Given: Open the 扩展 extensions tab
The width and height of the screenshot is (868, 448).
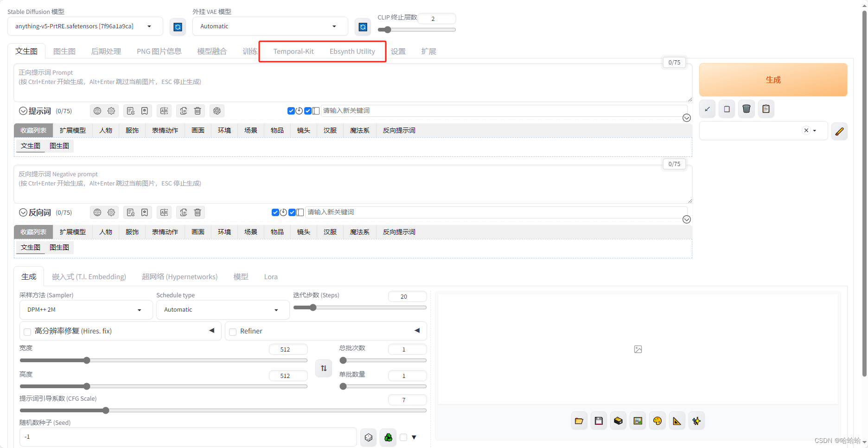Looking at the screenshot, I should click(429, 51).
